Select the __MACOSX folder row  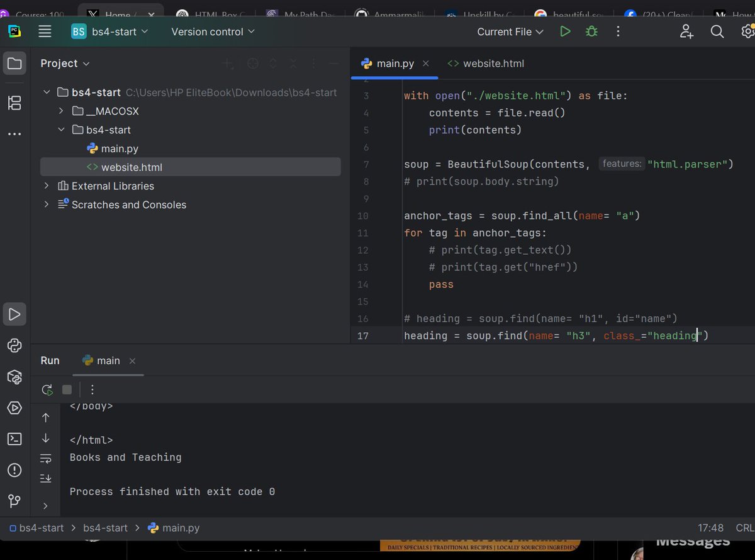tap(191, 111)
